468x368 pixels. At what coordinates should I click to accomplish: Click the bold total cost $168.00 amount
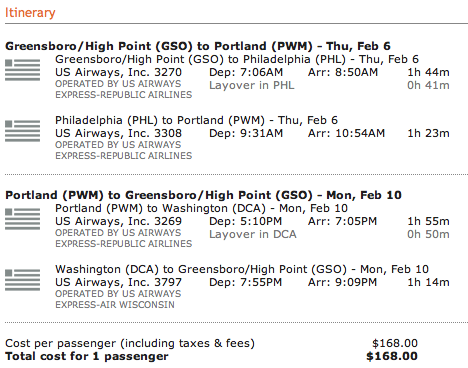click(x=392, y=356)
